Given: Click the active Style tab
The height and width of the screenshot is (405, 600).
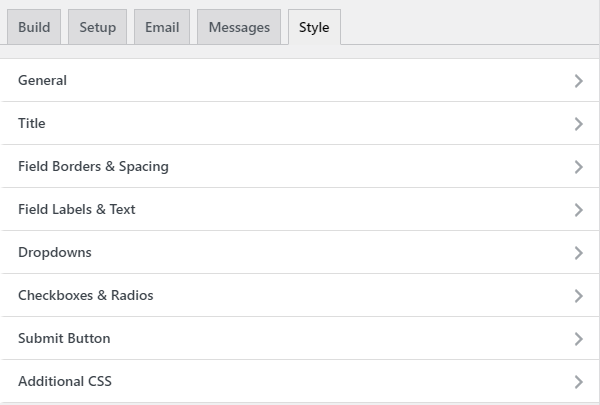Looking at the screenshot, I should 314,27.
